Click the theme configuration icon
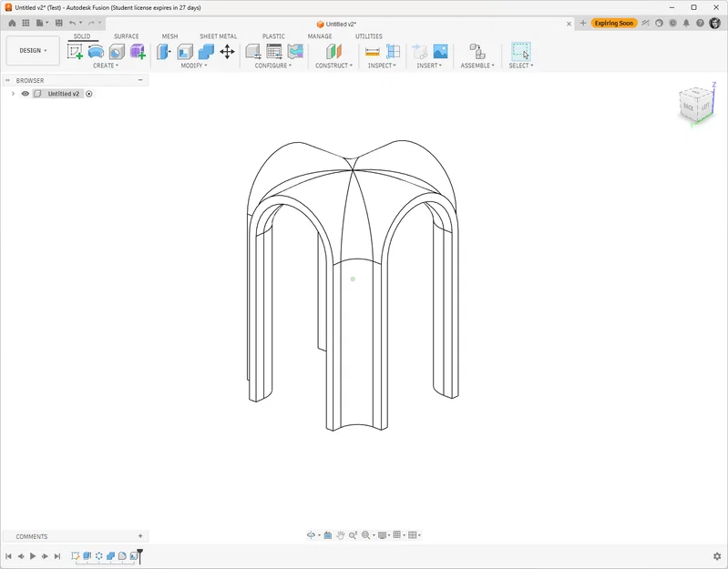The image size is (728, 569). pos(295,52)
